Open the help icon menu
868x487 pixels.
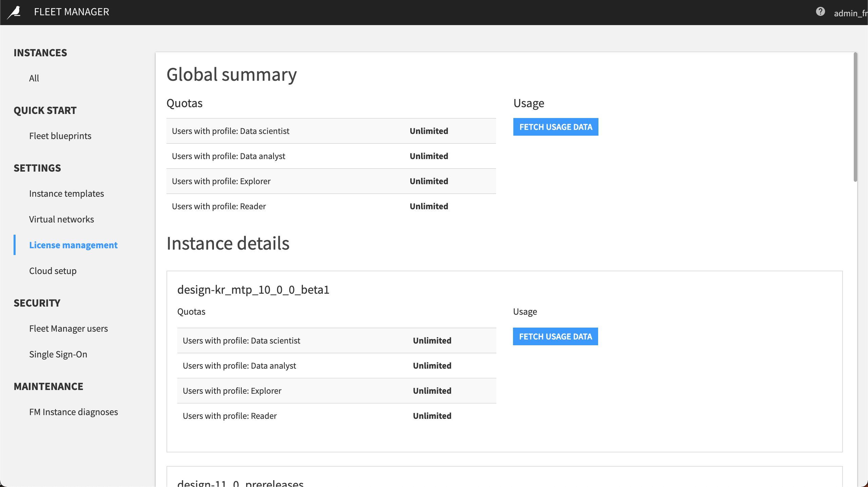pyautogui.click(x=819, y=11)
